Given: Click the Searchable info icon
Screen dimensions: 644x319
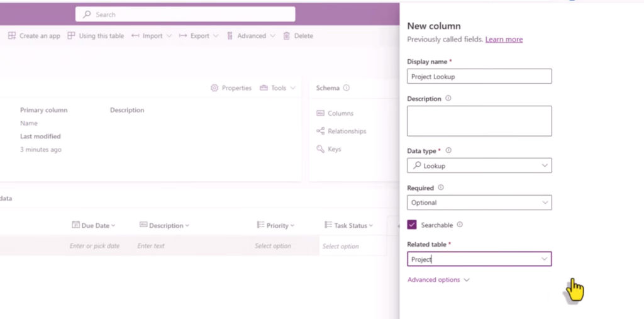Looking at the screenshot, I should (x=460, y=225).
